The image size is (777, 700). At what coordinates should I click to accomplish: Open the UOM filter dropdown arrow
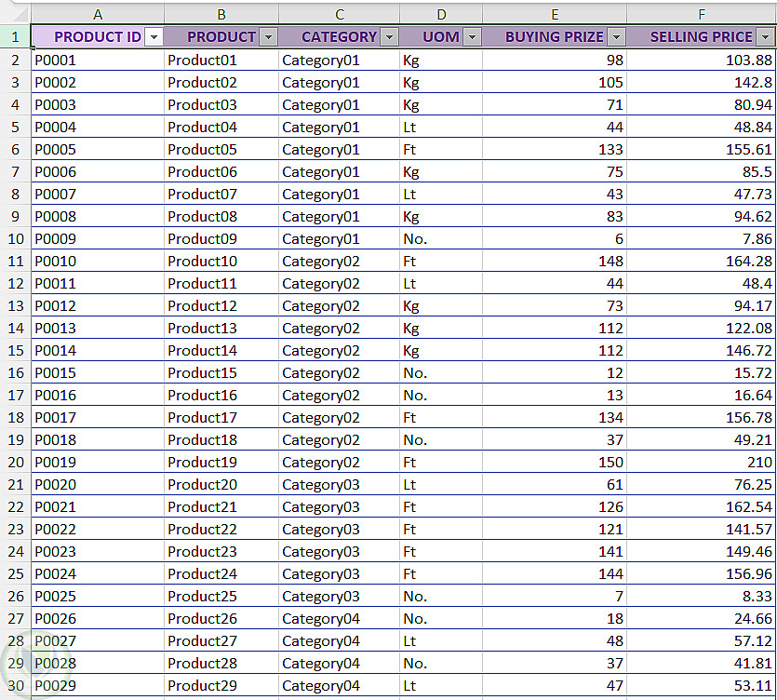point(472,37)
